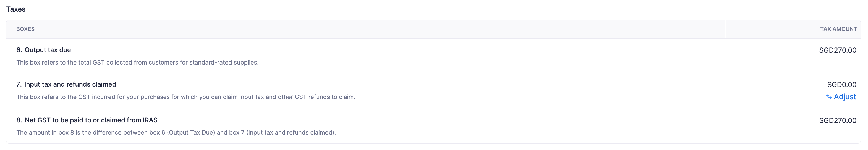The height and width of the screenshot is (150, 868).
Task: Select Input tax and refunds claimed title
Action: coord(70,84)
